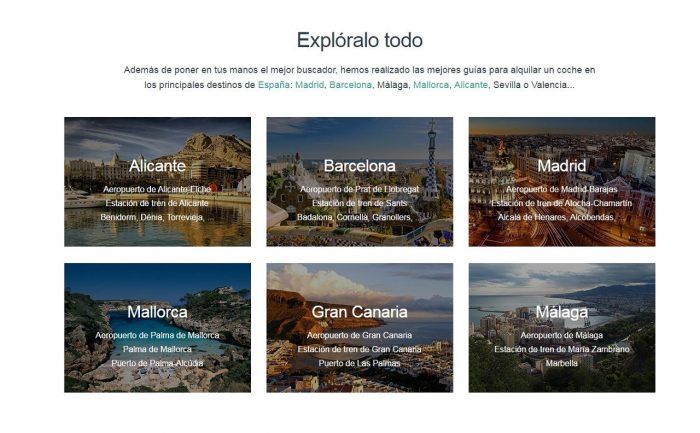Screen dimensions: 700x433
Task: Choose Estación de tren de Sants
Action: pyautogui.click(x=359, y=203)
